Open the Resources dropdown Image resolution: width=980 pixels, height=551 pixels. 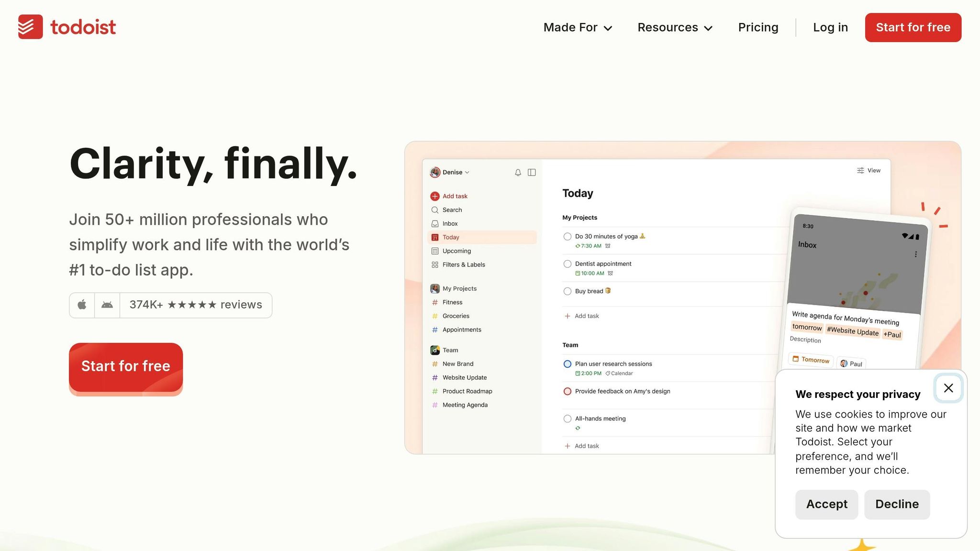[x=675, y=27]
